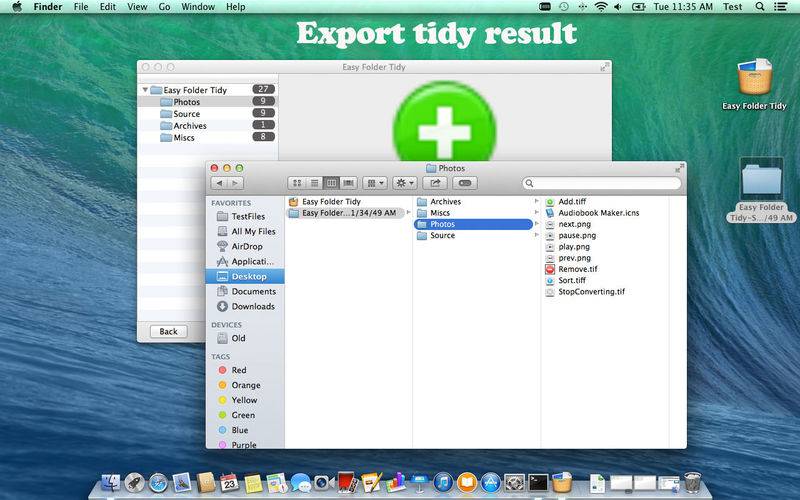Open Documents in Finder sidebar
This screenshot has width=800, height=500.
pos(245,291)
